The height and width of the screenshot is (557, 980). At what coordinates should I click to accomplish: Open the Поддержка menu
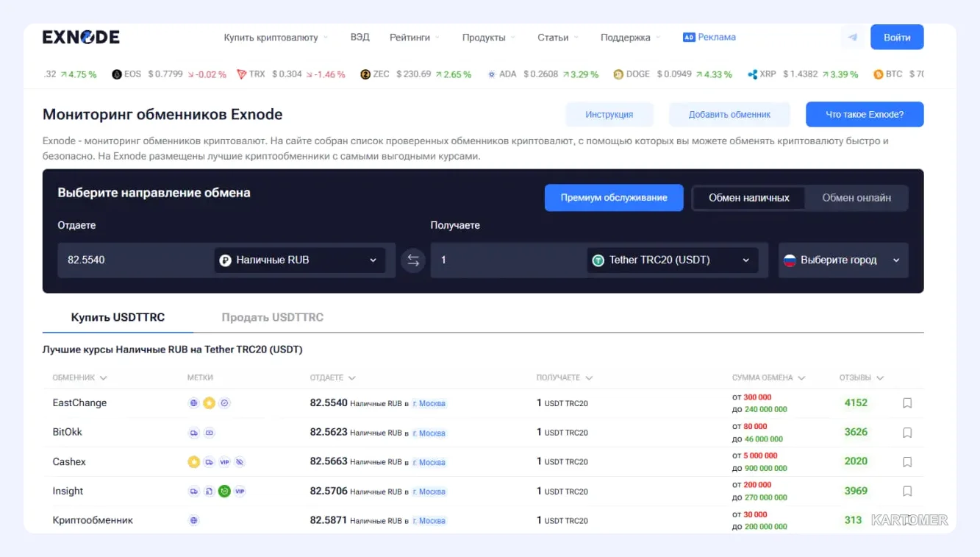pos(631,38)
